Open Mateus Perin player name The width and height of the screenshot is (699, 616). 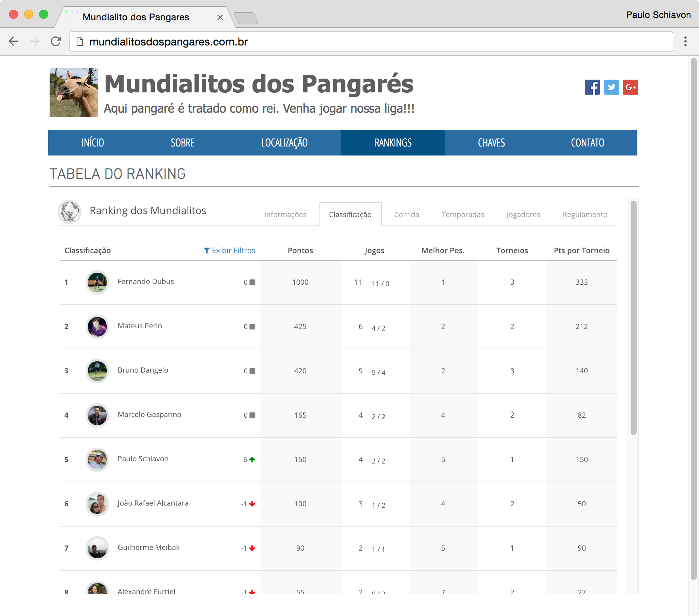[x=140, y=326]
